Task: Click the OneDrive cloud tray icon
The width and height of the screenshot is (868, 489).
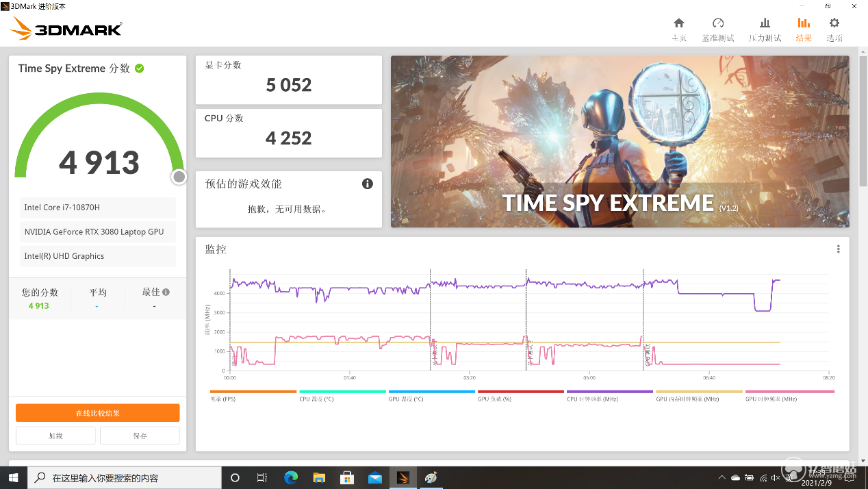Action: pyautogui.click(x=735, y=477)
